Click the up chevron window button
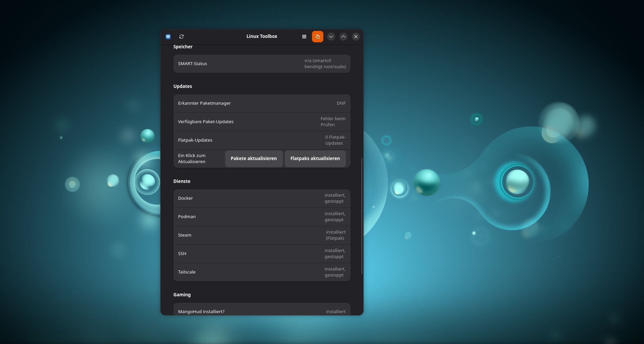This screenshot has height=344, width=644. 343,37
